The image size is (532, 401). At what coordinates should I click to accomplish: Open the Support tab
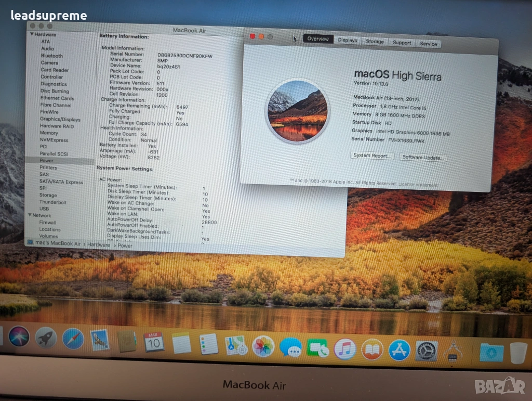(x=402, y=43)
